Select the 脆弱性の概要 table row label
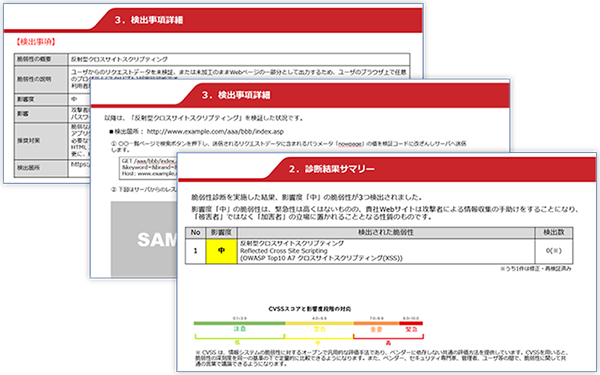The image size is (600, 375). pos(41,59)
